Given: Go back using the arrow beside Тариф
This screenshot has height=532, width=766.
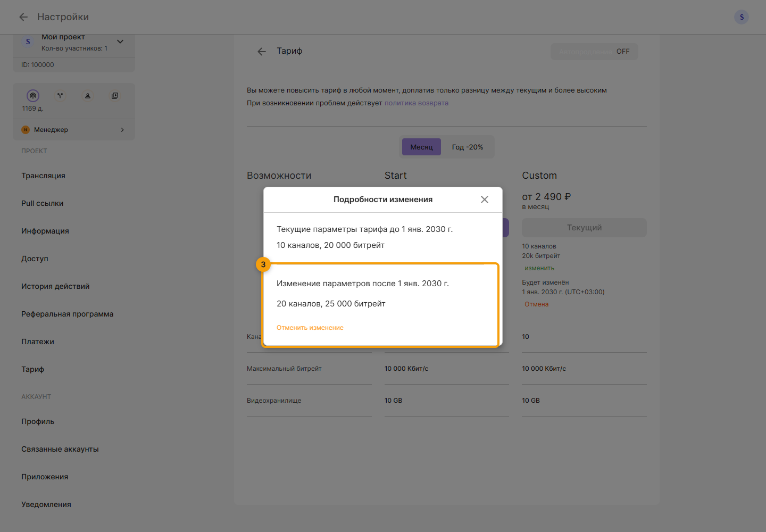Looking at the screenshot, I should pyautogui.click(x=262, y=52).
